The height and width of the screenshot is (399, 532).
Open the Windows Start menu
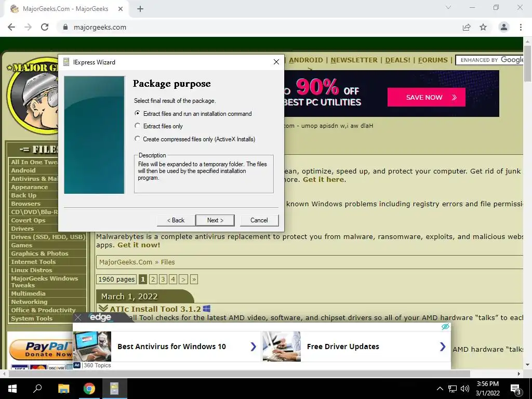pyautogui.click(x=12, y=389)
